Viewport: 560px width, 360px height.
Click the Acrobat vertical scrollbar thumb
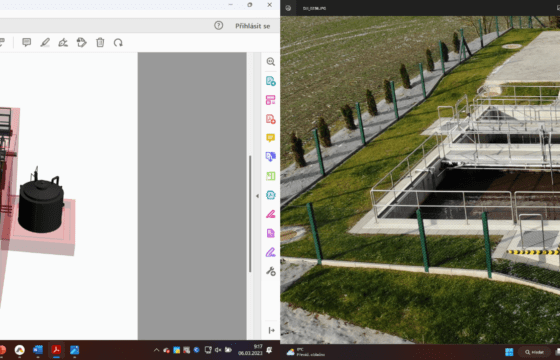click(250, 214)
